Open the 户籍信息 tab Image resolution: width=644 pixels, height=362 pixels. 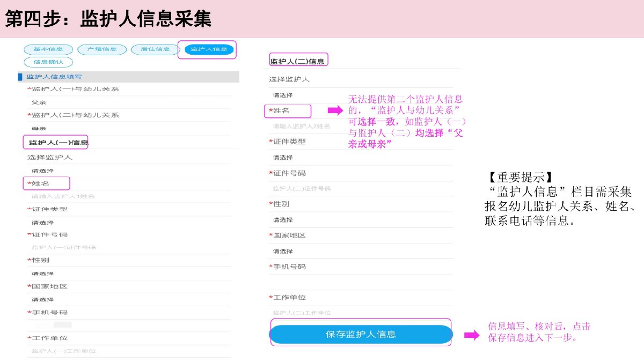coord(102,49)
